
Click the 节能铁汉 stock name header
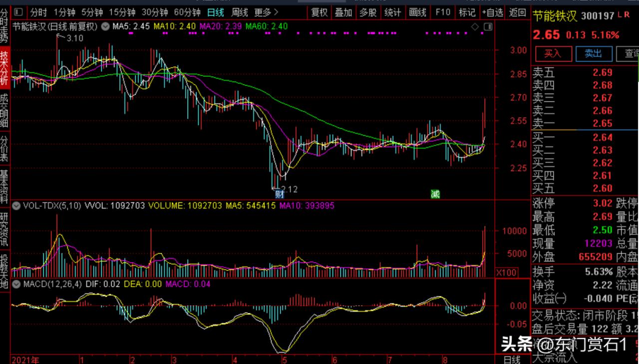point(555,16)
